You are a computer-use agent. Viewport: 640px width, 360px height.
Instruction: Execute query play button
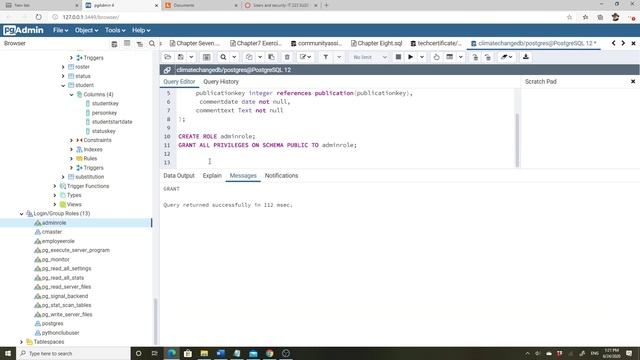tap(411, 57)
